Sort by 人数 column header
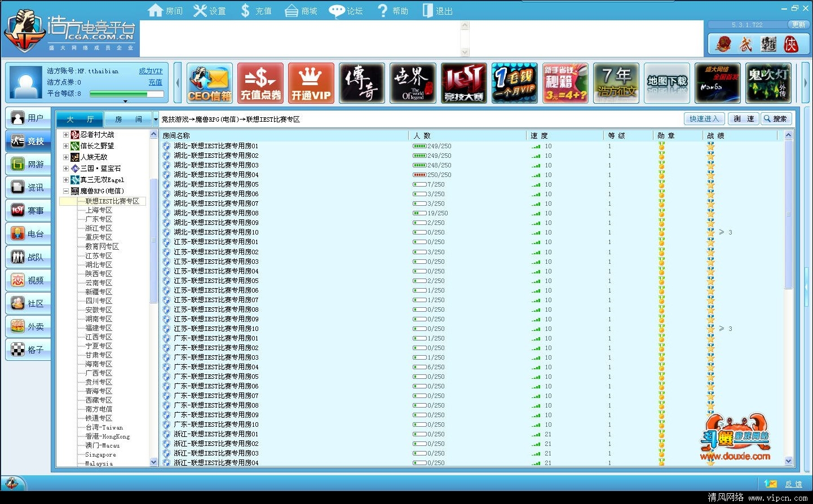Image resolution: width=813 pixels, height=504 pixels. [467, 135]
